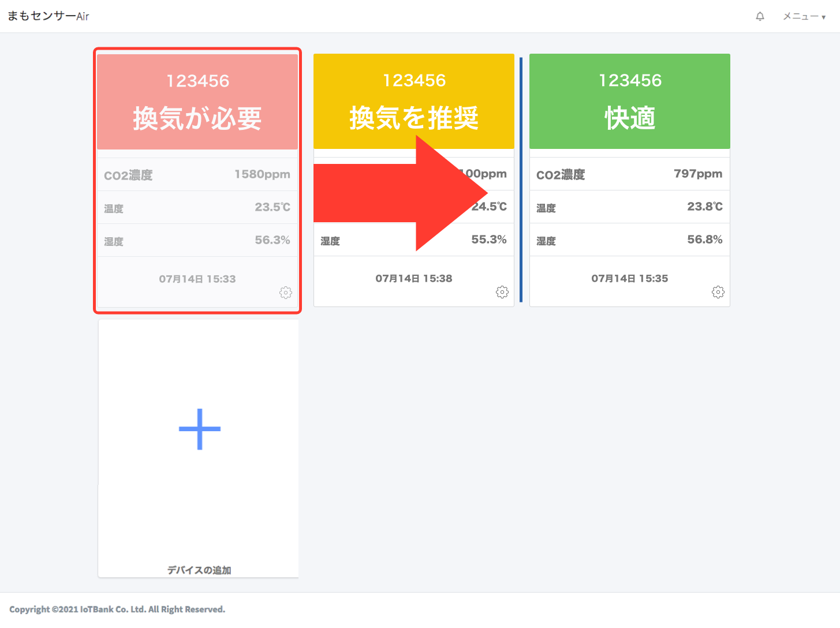Viewport: 840px width, 628px height.
Task: Click the 07月14日 15:33 timestamp
Action: tap(197, 279)
